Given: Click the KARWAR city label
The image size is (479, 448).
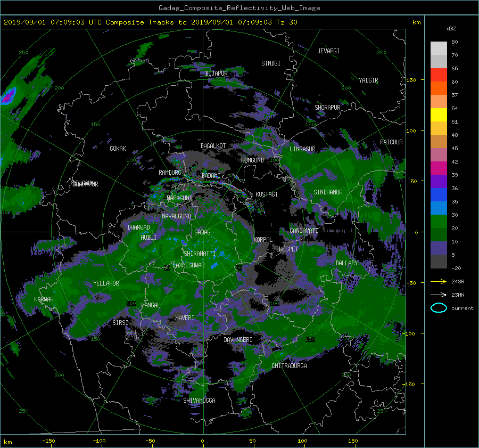Looking at the screenshot, I should (44, 299).
